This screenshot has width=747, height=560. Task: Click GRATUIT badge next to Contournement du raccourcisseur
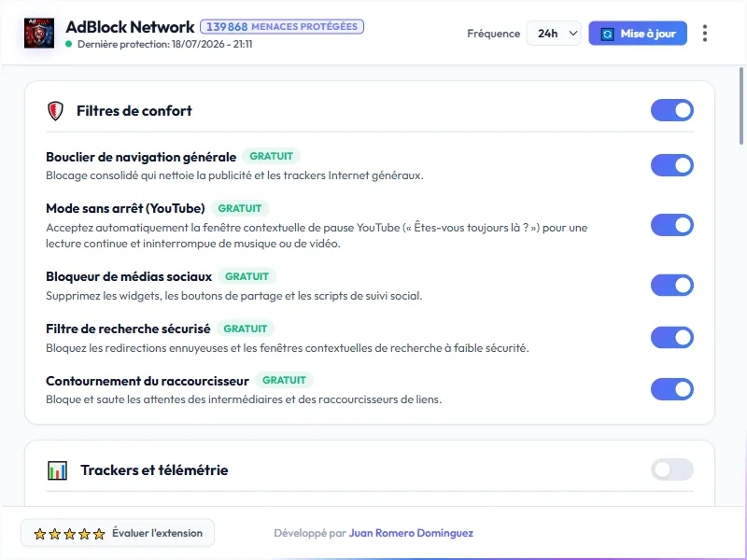pos(284,381)
